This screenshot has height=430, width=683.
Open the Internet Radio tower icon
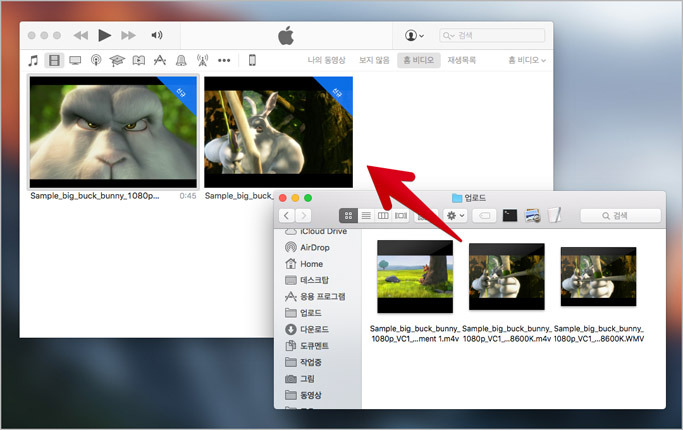pyautogui.click(x=202, y=60)
